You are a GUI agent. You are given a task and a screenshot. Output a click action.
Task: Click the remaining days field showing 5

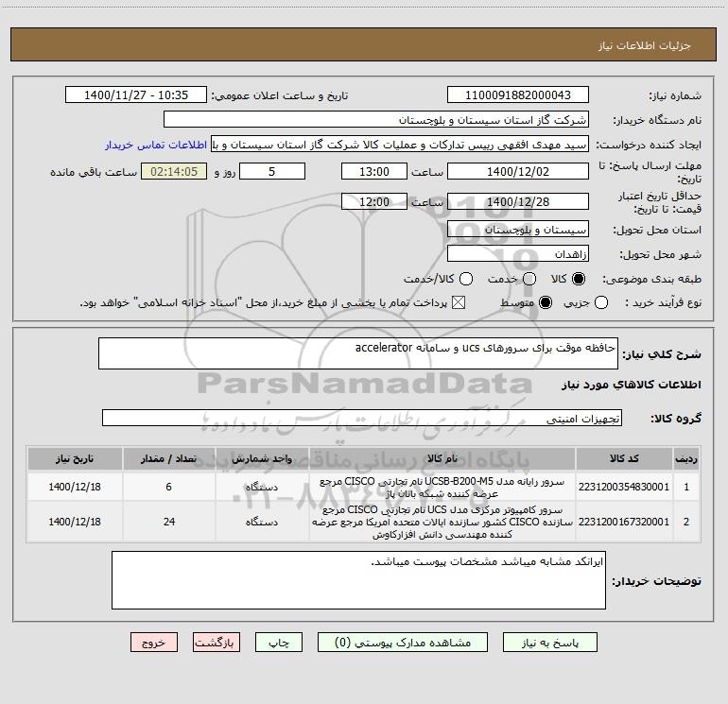(x=272, y=171)
